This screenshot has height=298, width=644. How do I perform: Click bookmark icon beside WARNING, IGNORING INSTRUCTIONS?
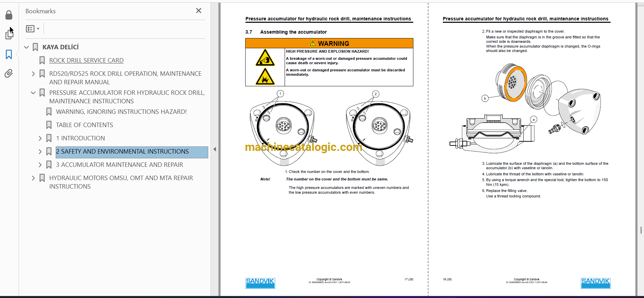(49, 112)
